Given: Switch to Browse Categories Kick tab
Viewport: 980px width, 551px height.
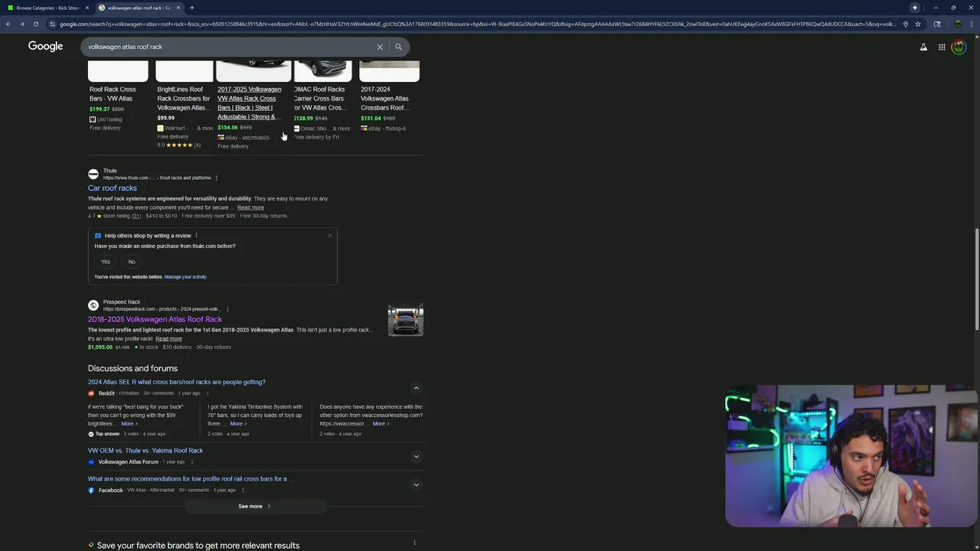Looking at the screenshot, I should tap(47, 8).
